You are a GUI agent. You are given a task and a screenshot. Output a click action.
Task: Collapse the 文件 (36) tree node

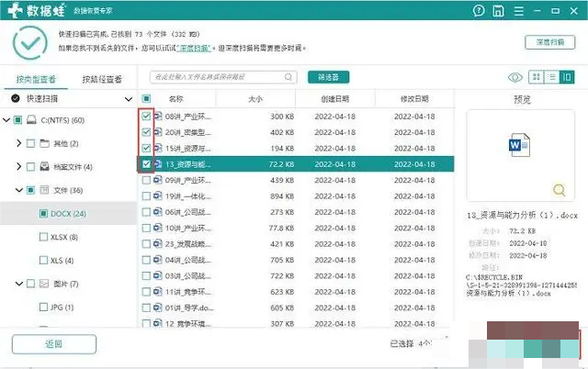pyautogui.click(x=18, y=190)
